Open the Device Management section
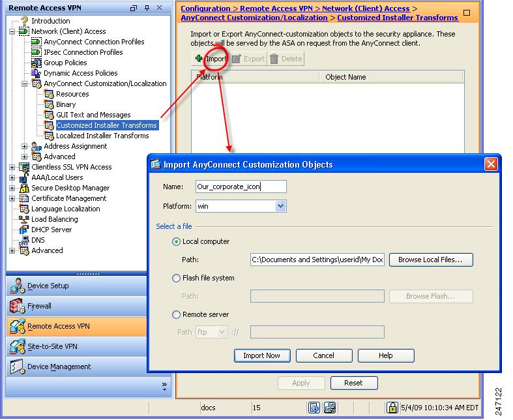Image resolution: width=513 pixels, height=420 pixels. pyautogui.click(x=76, y=367)
